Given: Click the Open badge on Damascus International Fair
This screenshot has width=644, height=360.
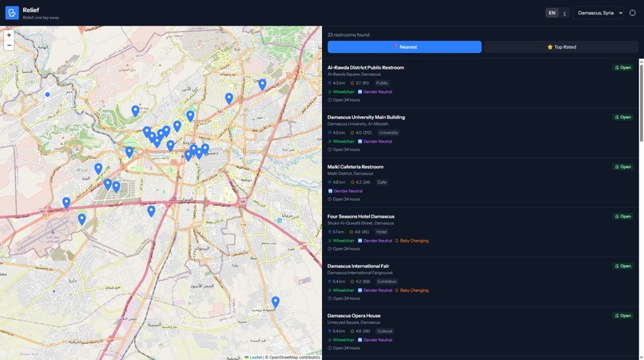Looking at the screenshot, I should 623,266.
